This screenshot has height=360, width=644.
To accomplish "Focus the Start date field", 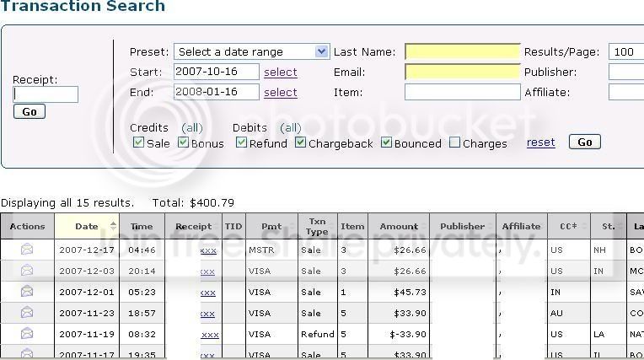I will click(217, 72).
